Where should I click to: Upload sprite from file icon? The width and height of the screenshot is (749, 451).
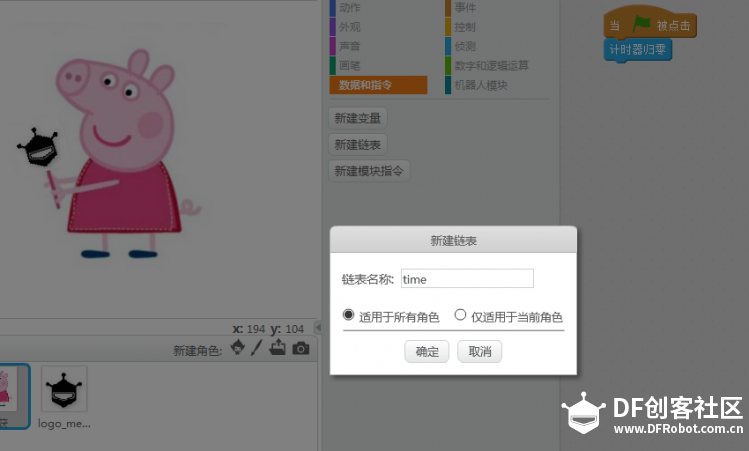278,347
